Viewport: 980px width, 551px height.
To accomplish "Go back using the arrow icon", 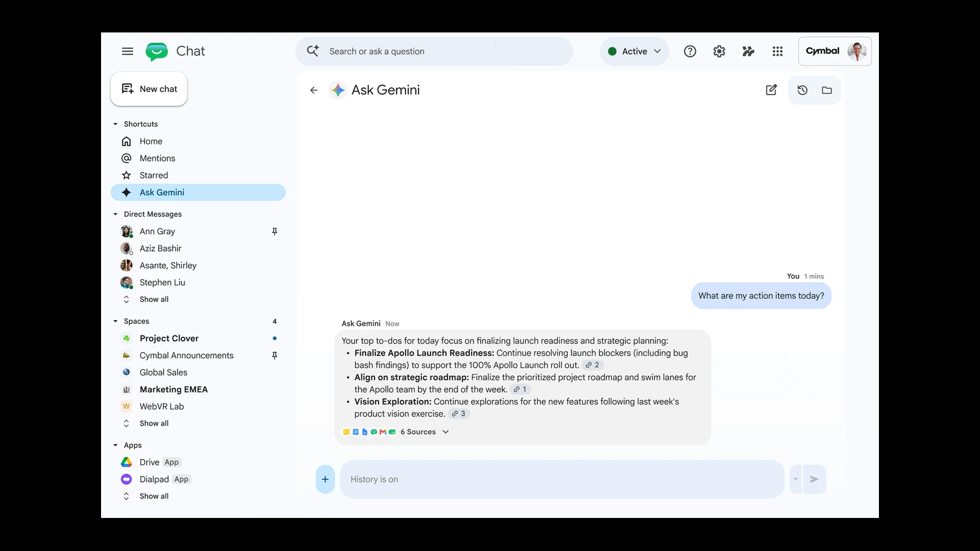I will point(314,90).
